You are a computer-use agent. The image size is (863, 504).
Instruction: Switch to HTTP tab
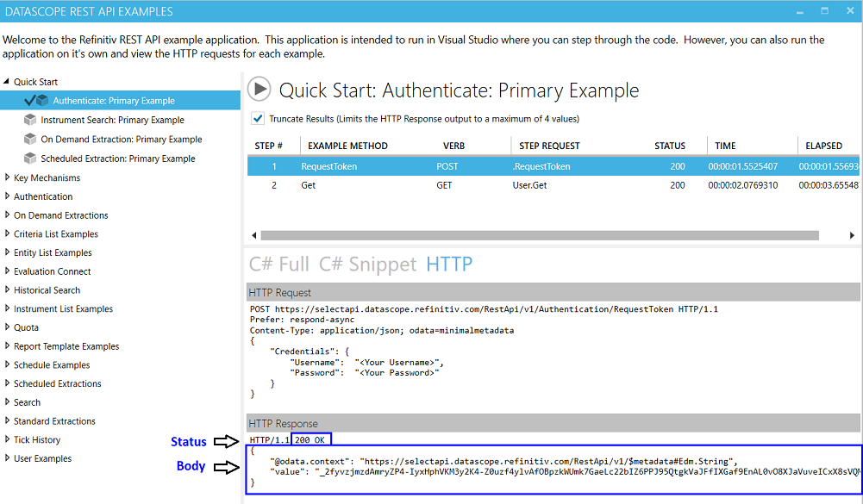click(x=449, y=264)
